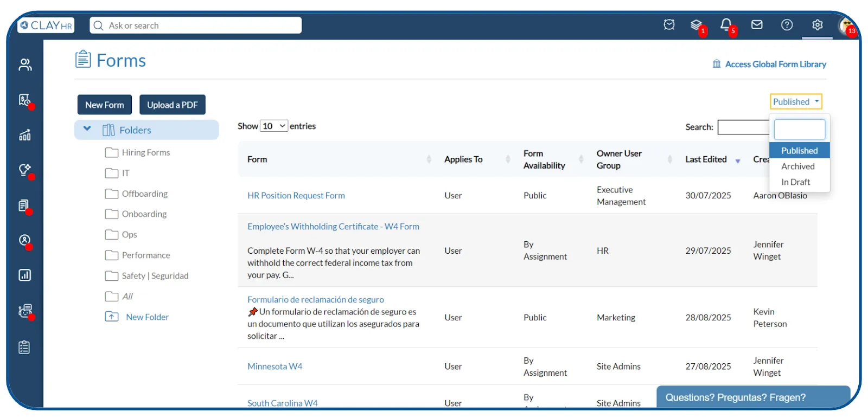Image resolution: width=868 pixels, height=418 pixels.
Task: Click the Kevin Peterson creator cell
Action: (x=770, y=318)
